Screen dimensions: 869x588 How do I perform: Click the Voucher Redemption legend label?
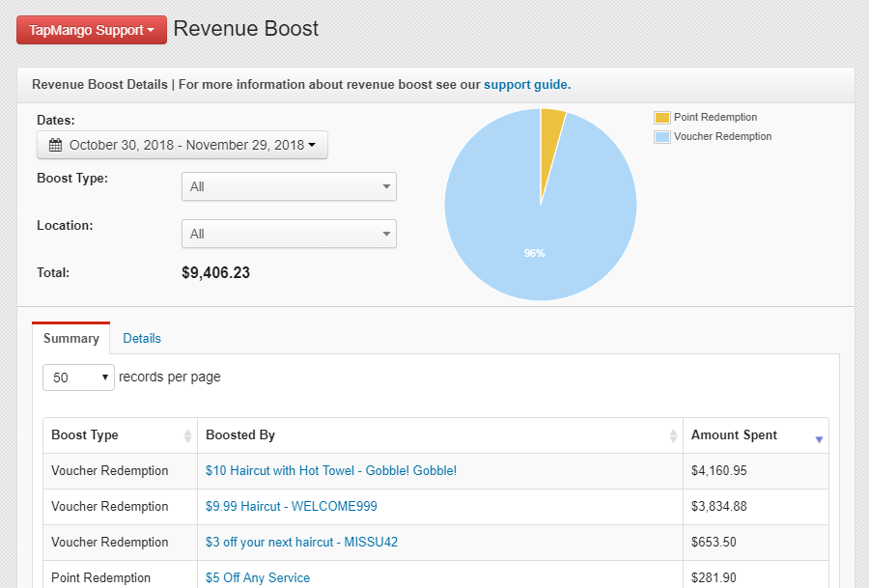point(722,137)
